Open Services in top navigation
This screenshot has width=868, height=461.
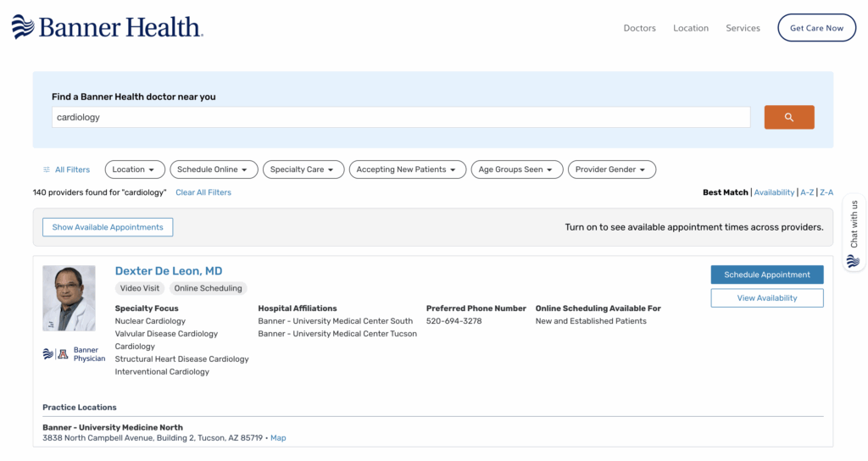(743, 28)
